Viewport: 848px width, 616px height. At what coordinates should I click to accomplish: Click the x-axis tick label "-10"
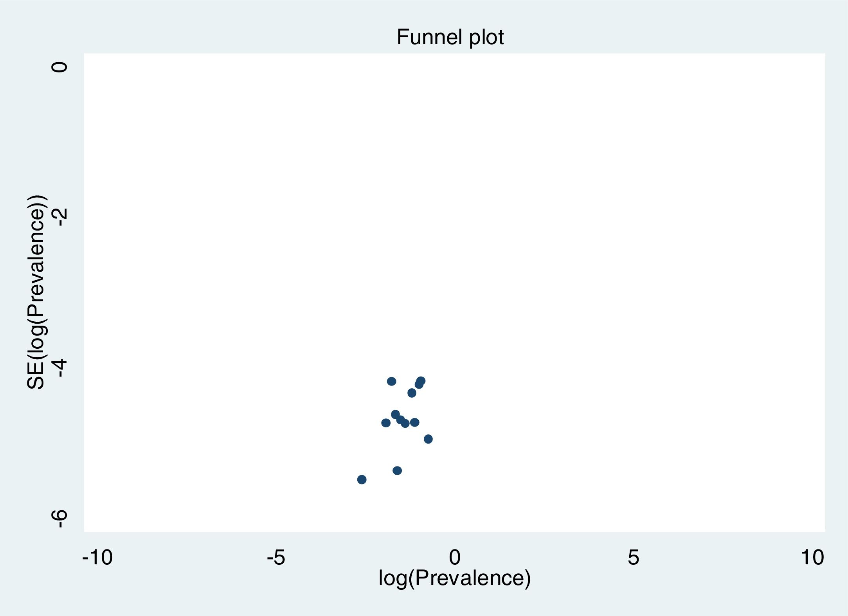[97, 557]
